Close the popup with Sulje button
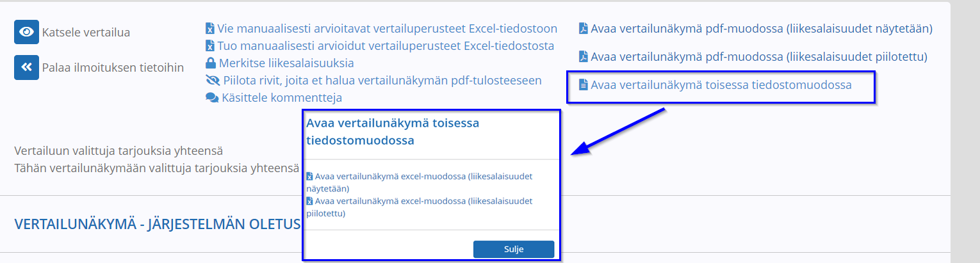 (514, 249)
